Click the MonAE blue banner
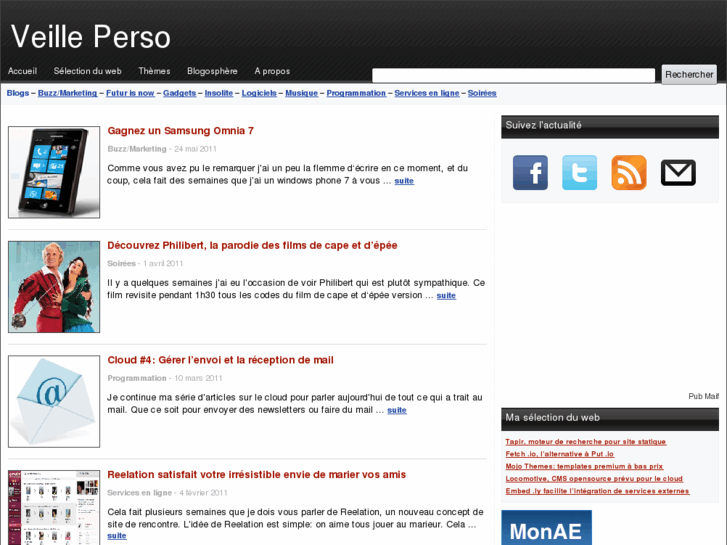The height and width of the screenshot is (545, 727). coord(546,528)
